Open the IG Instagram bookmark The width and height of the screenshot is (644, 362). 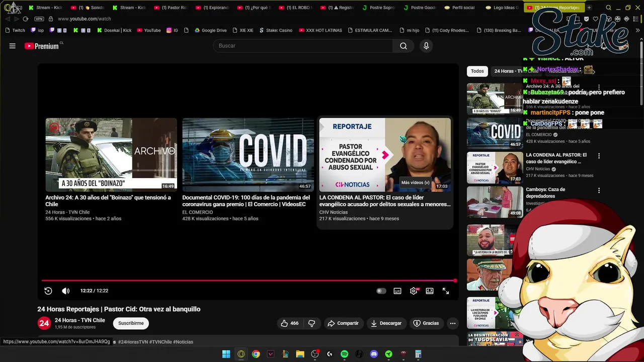[172, 30]
